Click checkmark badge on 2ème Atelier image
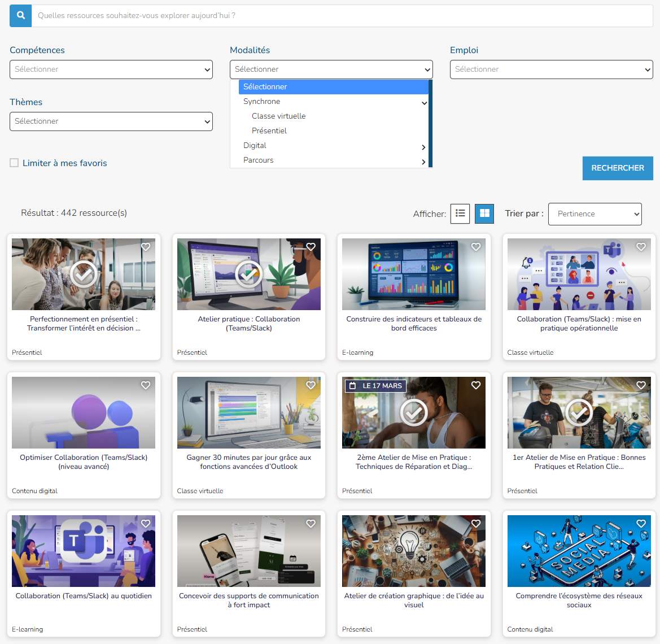Viewport: 660px width, 644px height. tap(414, 413)
